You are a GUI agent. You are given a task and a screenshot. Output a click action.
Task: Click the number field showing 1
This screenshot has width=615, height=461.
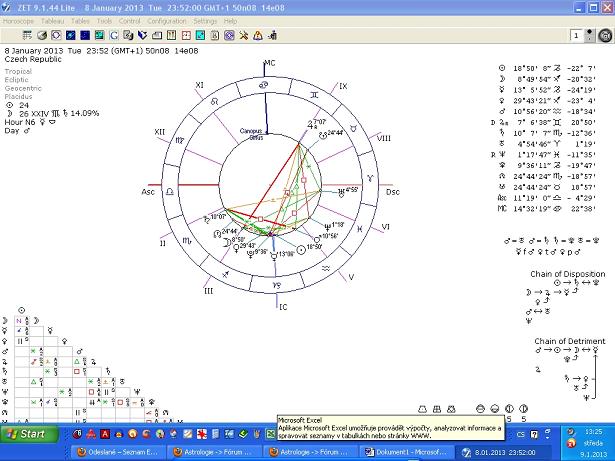577,36
